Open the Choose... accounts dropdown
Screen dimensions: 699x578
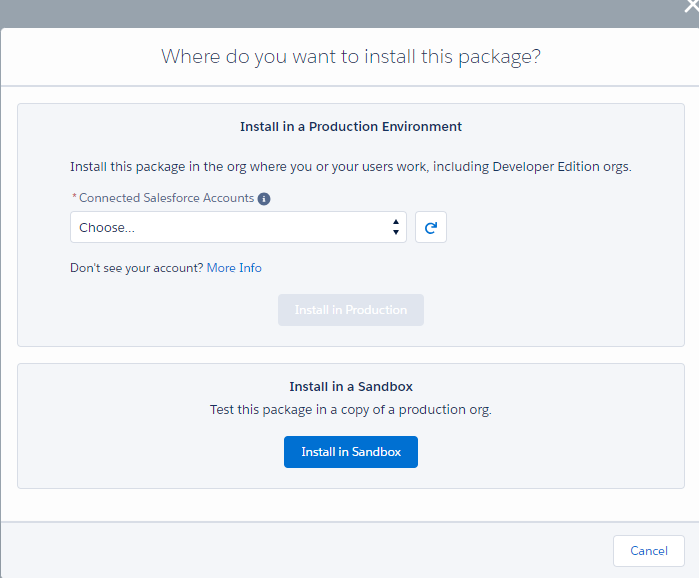pos(238,227)
